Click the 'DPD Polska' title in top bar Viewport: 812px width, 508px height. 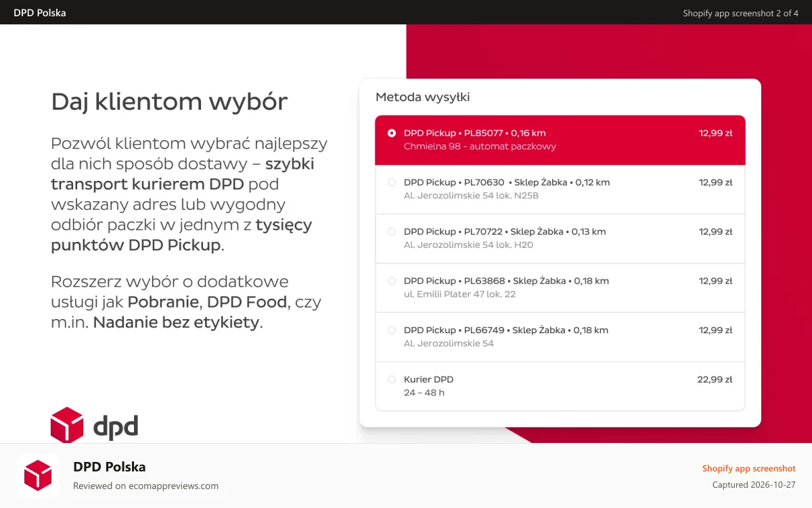40,13
